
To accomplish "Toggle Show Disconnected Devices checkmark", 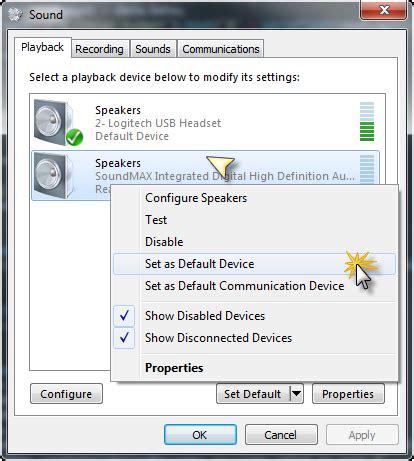I will 124,338.
